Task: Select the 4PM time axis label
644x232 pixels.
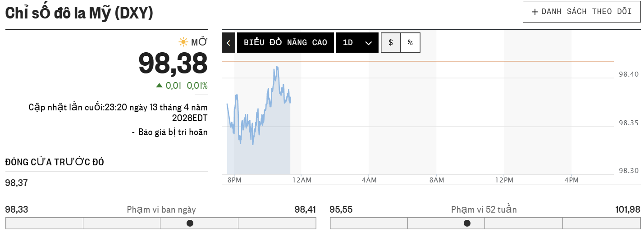Action: (x=571, y=180)
